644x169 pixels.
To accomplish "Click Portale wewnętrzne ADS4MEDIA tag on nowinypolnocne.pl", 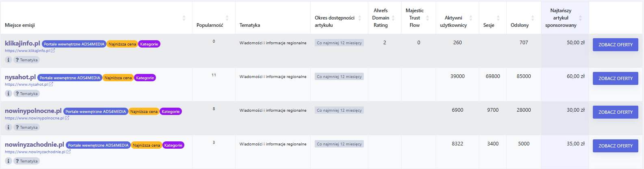I will tap(96, 111).
